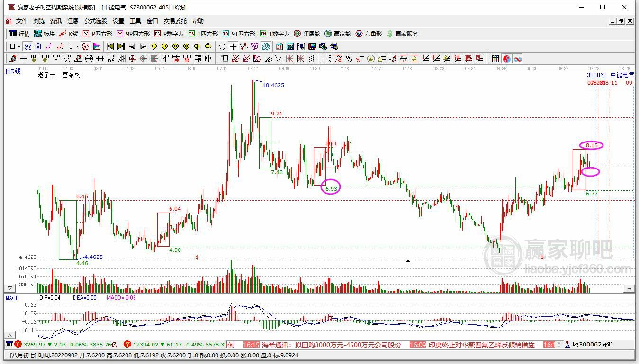Switch to the K线 chart view
Screen dimensions: 639x364
(x=69, y=34)
